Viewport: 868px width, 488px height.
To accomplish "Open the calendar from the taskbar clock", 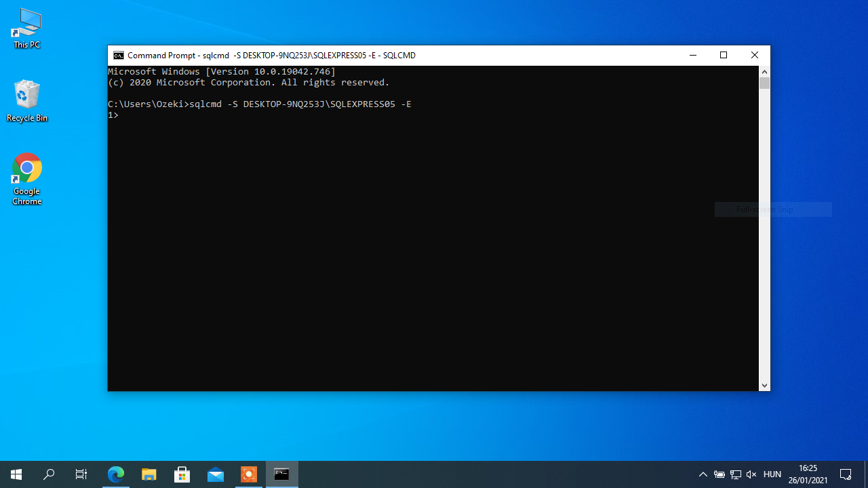I will tap(807, 474).
